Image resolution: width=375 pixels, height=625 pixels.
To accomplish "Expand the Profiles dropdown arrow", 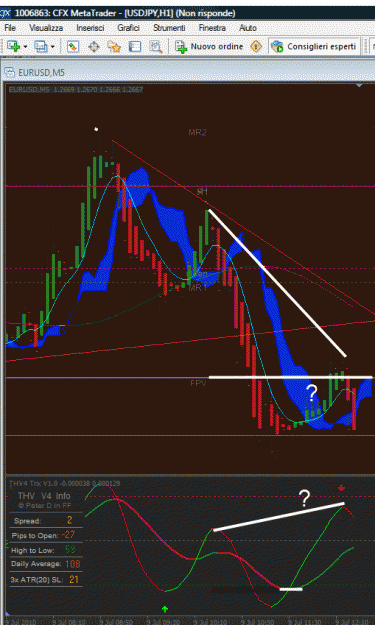I will pyautogui.click(x=52, y=47).
